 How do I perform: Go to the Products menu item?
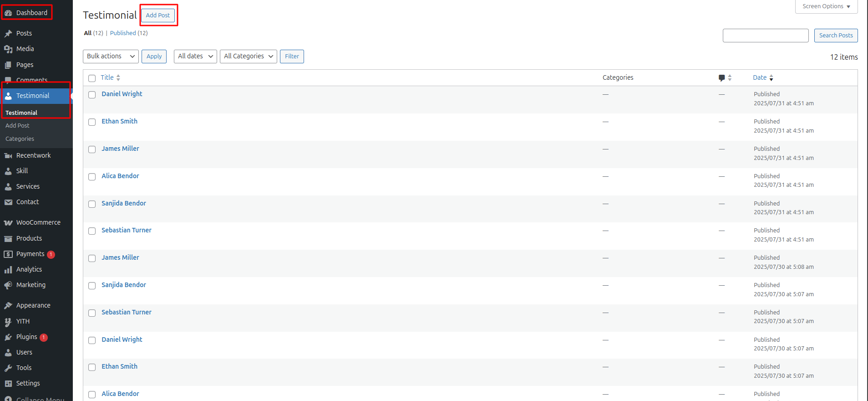[29, 238]
